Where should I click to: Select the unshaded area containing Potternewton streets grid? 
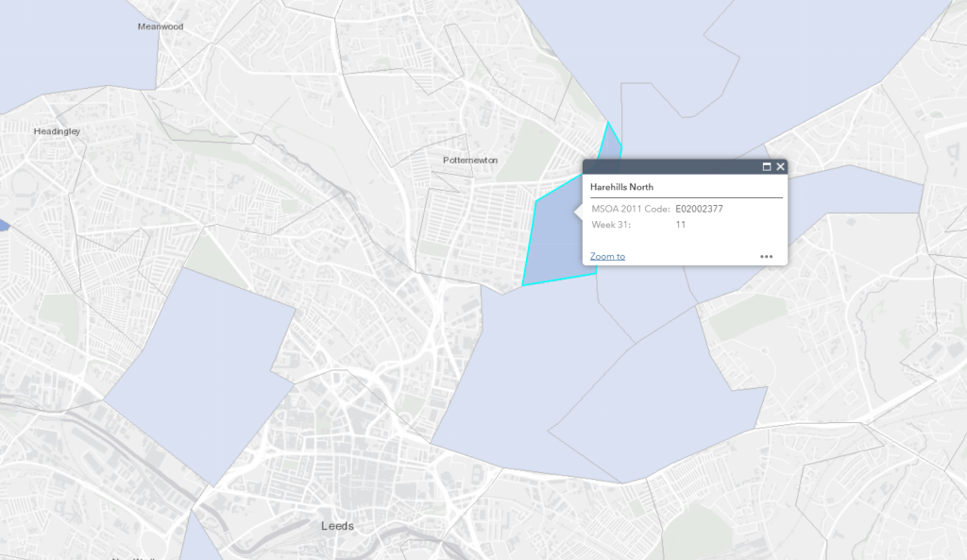[472, 227]
